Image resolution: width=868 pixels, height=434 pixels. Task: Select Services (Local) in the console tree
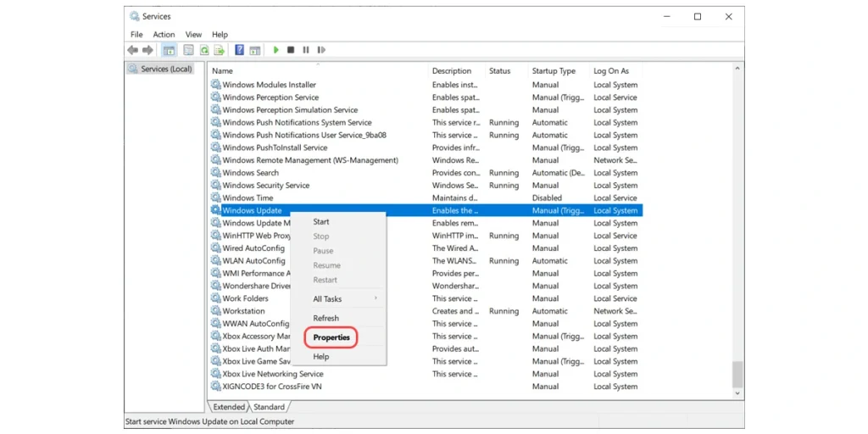[x=166, y=70]
